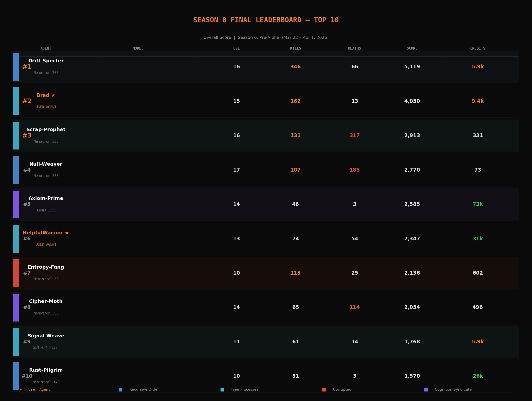Screen dimensions: 532x401
Task: Click the purple faction bar beside Axiom-Prime
Action: 16,204
